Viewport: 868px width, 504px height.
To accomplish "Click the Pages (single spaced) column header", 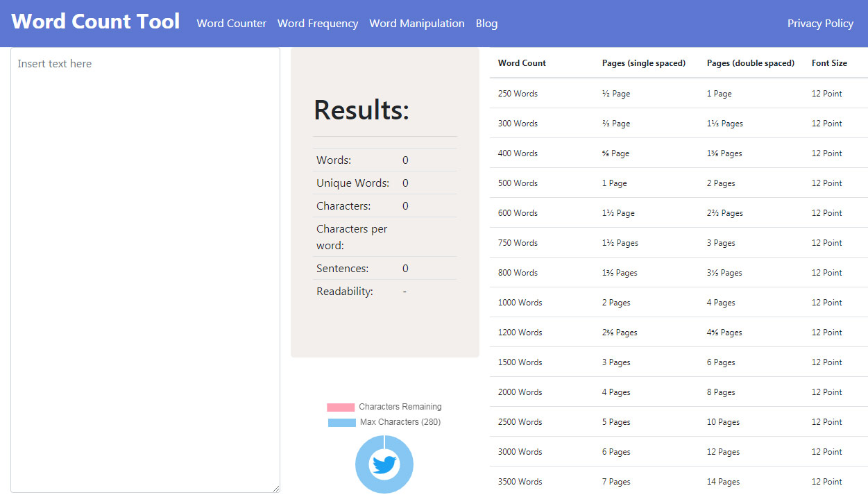I will pos(643,63).
